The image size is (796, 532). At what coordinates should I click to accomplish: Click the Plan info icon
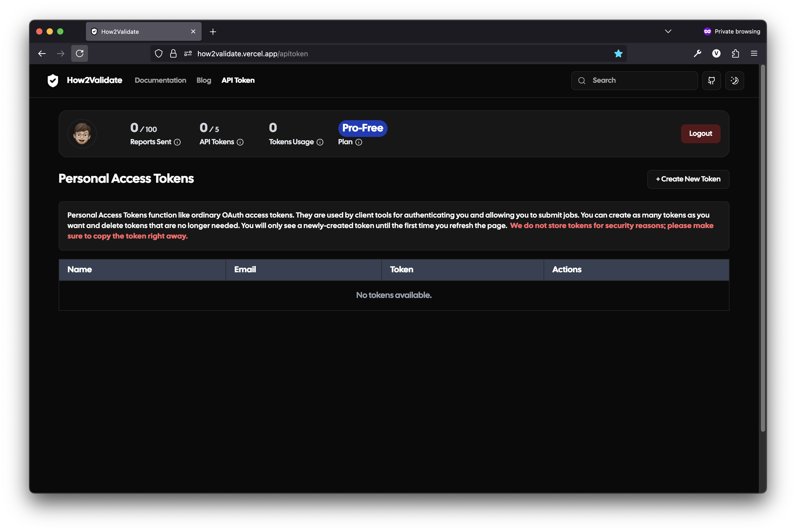click(x=358, y=142)
